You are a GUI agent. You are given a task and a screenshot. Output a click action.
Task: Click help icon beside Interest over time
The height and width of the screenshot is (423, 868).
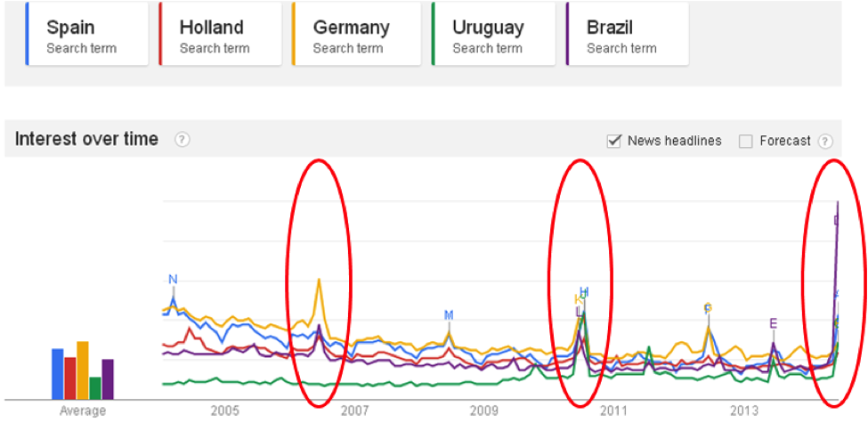tap(182, 140)
